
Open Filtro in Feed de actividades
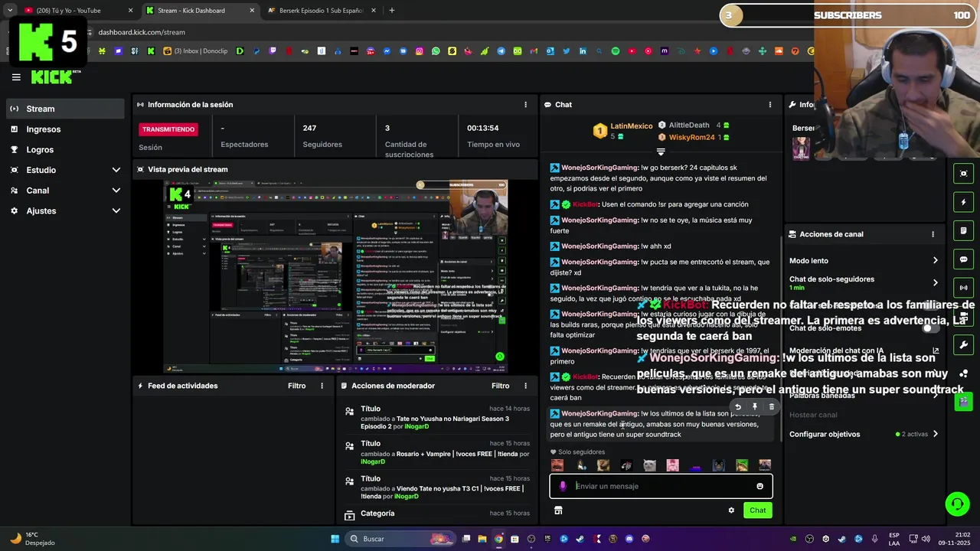[x=296, y=386]
